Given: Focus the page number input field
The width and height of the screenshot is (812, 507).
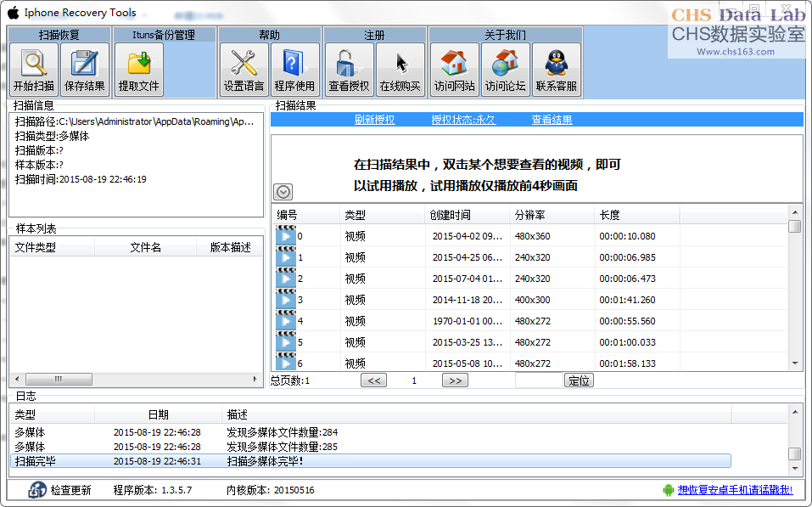Looking at the screenshot, I should (x=539, y=380).
